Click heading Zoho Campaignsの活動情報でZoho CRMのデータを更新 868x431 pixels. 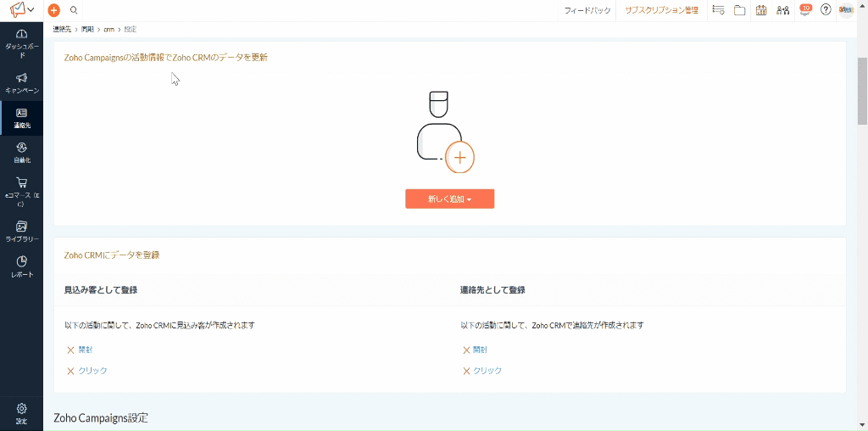pos(166,57)
